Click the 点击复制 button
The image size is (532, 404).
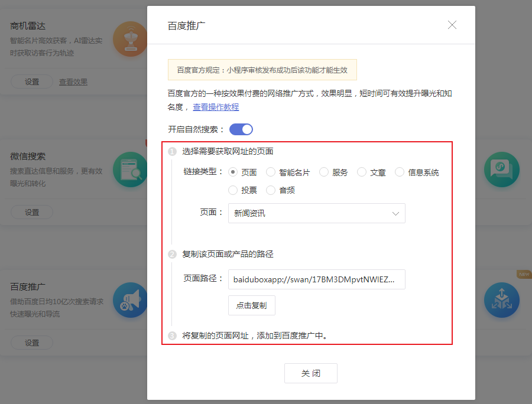(x=251, y=305)
